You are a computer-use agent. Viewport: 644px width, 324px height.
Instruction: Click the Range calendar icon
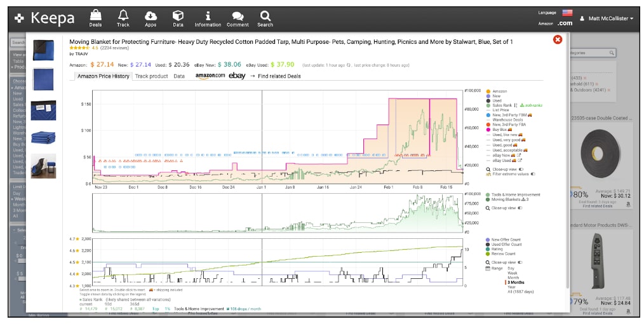click(x=488, y=268)
